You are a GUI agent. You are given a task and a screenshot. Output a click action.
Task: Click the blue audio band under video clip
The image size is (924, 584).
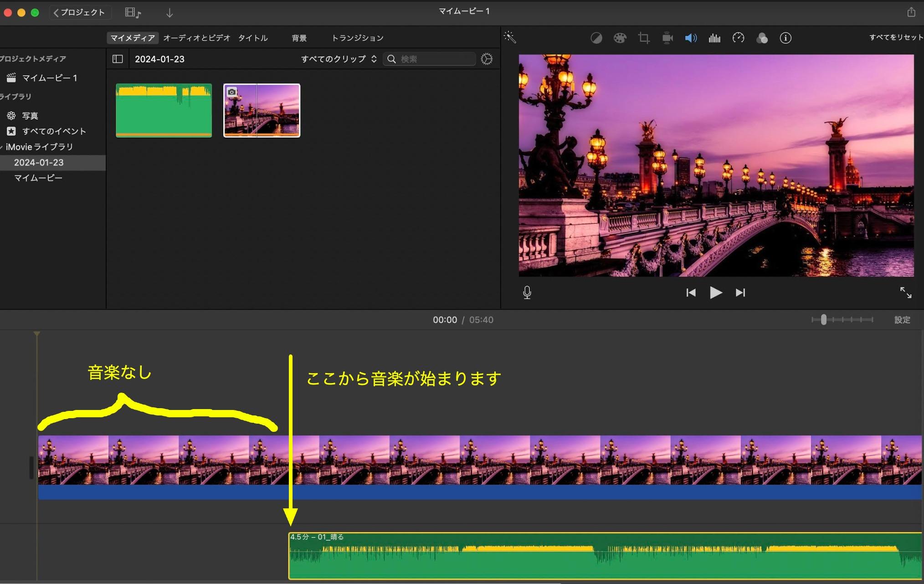coord(480,492)
